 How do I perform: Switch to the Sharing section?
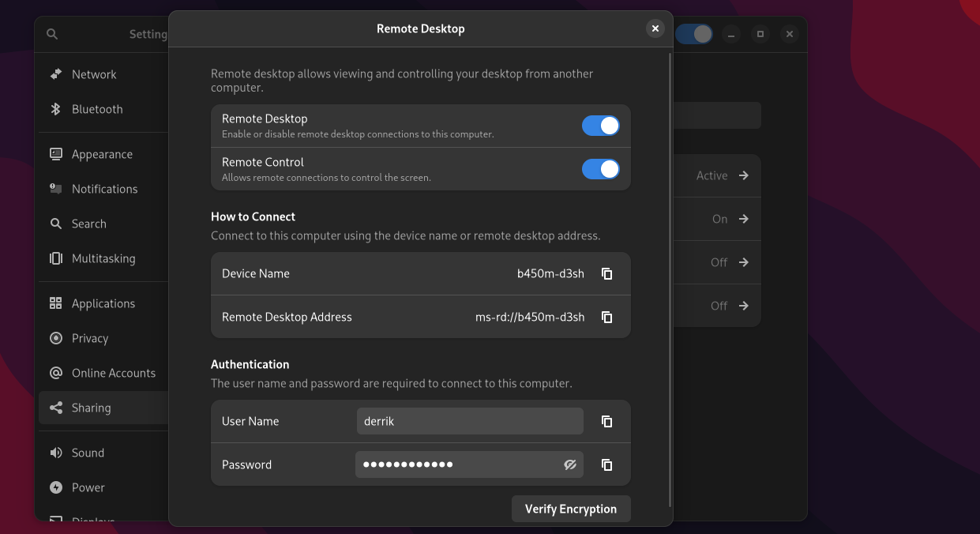pos(90,408)
